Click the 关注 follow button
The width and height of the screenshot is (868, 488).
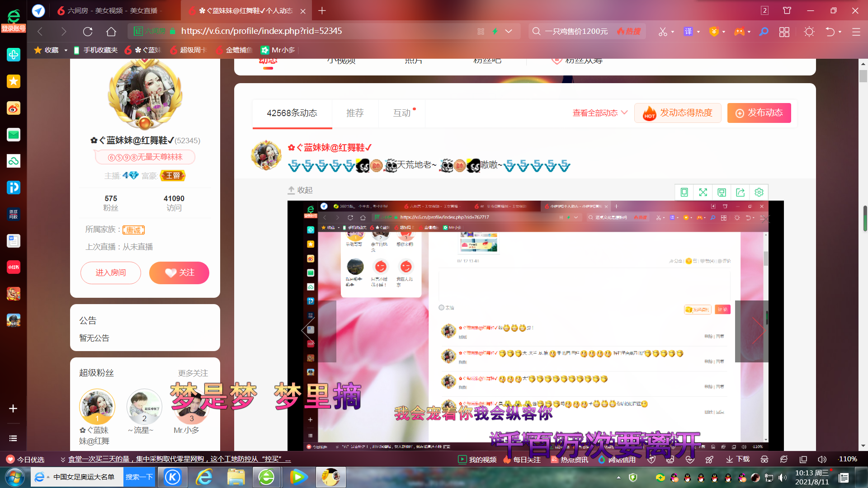(179, 273)
